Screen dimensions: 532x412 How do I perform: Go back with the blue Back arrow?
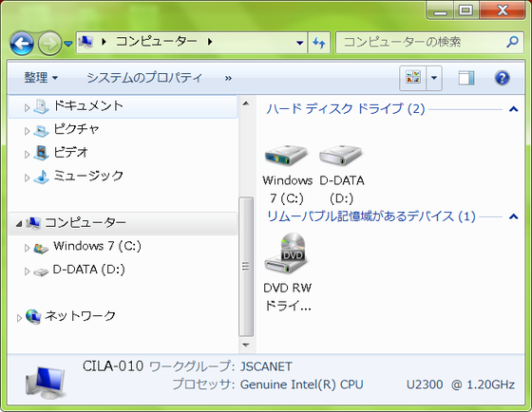[x=22, y=43]
